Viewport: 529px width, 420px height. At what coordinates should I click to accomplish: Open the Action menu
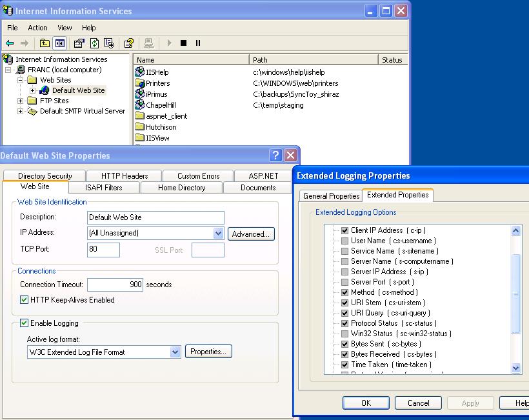pos(37,28)
